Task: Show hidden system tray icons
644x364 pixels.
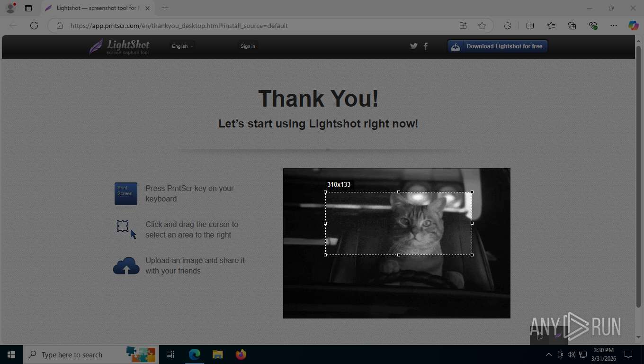Action: 549,355
